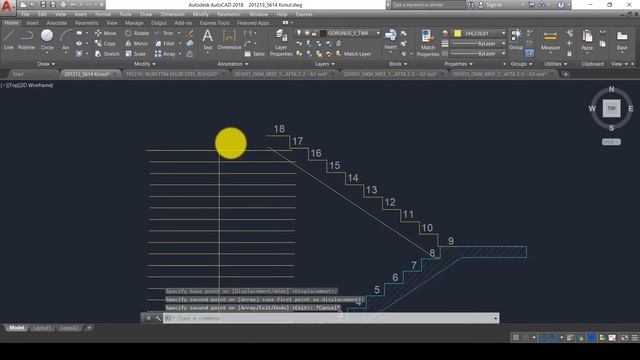Viewport: 640px width, 360px height.
Task: Activate the Trim command
Action: [x=164, y=33]
